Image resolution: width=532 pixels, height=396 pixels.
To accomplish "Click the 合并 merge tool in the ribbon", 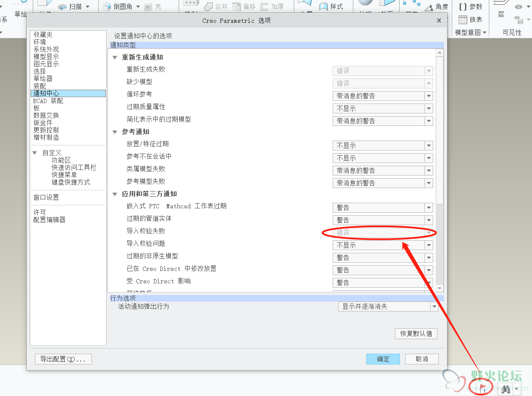I will coord(216,6).
